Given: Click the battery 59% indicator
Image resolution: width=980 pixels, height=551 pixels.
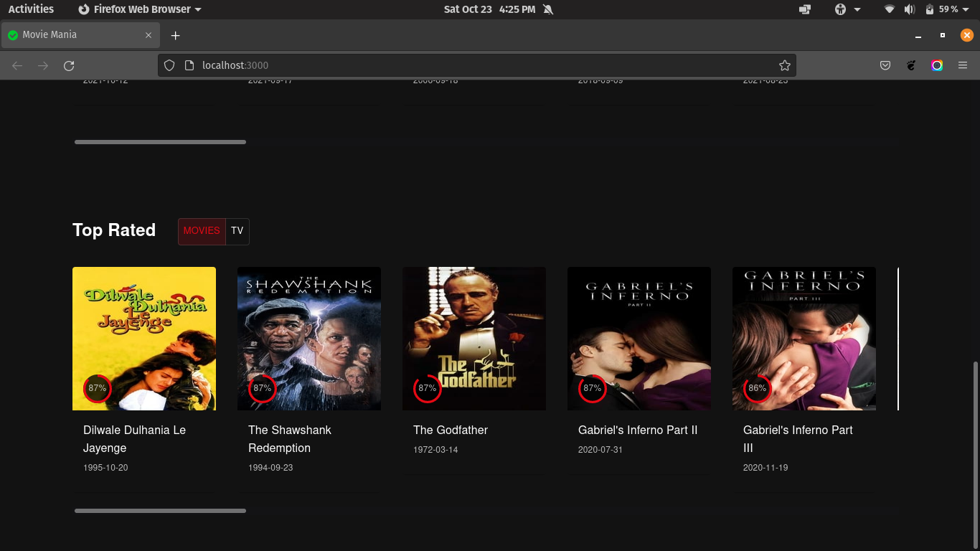Looking at the screenshot, I should tap(941, 9).
